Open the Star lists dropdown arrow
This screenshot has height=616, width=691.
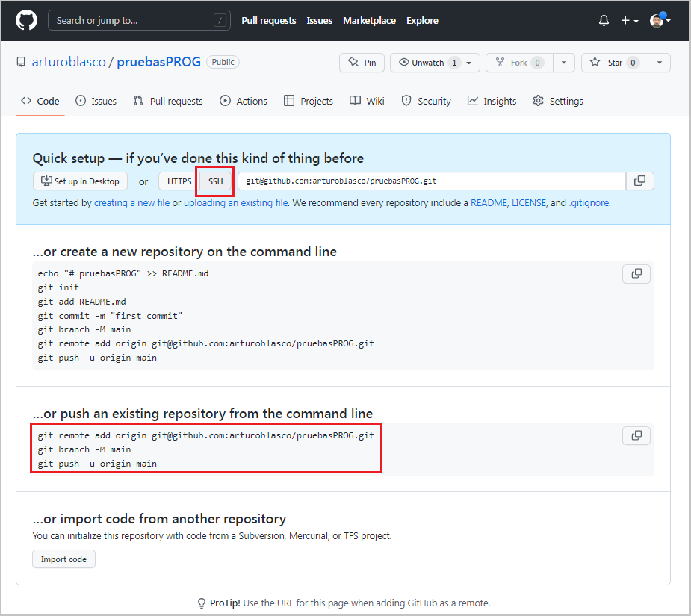(659, 63)
